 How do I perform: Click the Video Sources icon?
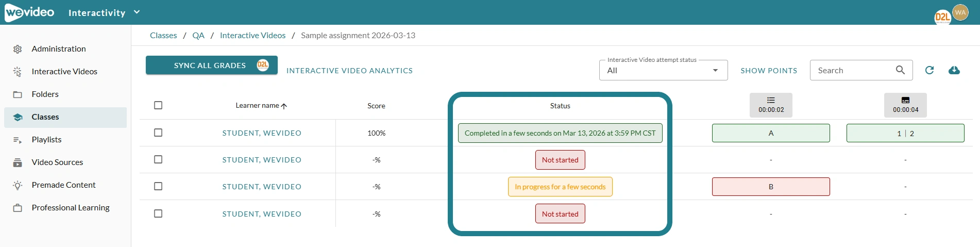[18, 162]
